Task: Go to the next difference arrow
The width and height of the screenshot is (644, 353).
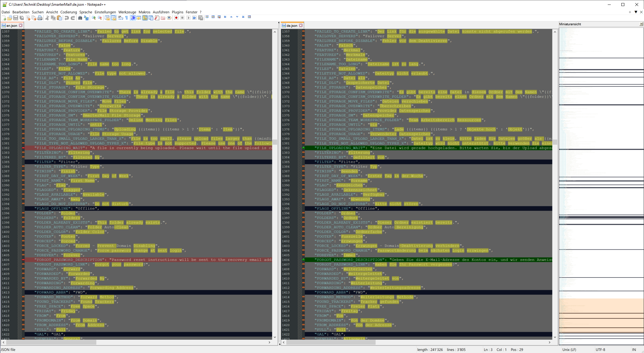Action: coord(237,17)
